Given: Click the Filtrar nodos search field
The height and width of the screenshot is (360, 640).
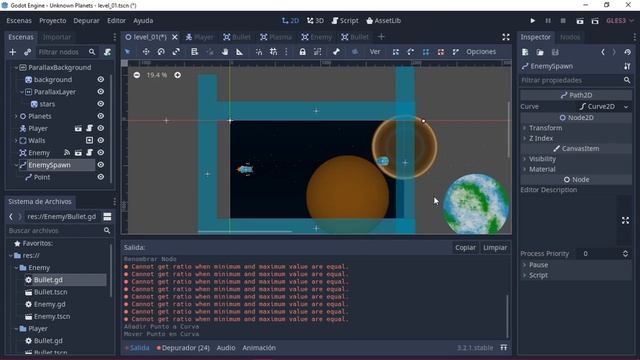Looking at the screenshot, I should (x=67, y=52).
